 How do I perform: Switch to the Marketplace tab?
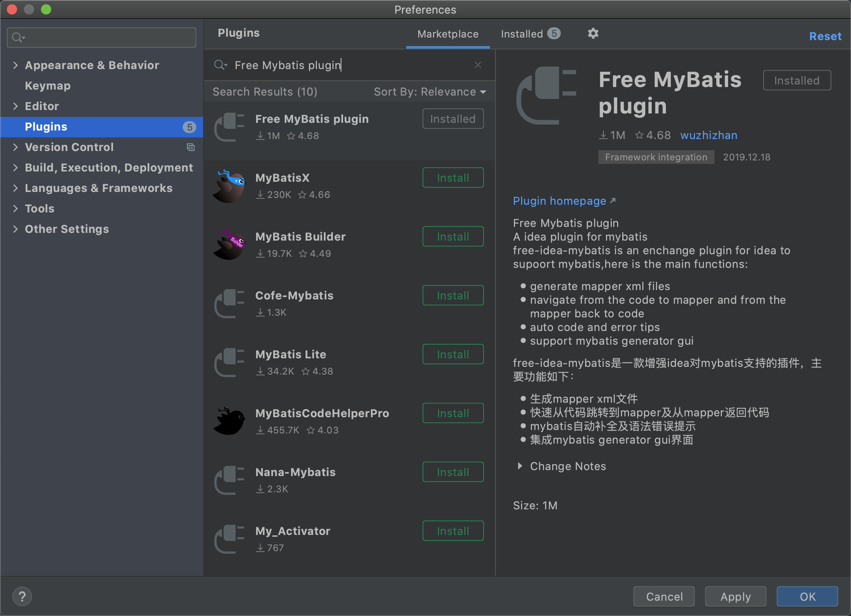tap(448, 34)
